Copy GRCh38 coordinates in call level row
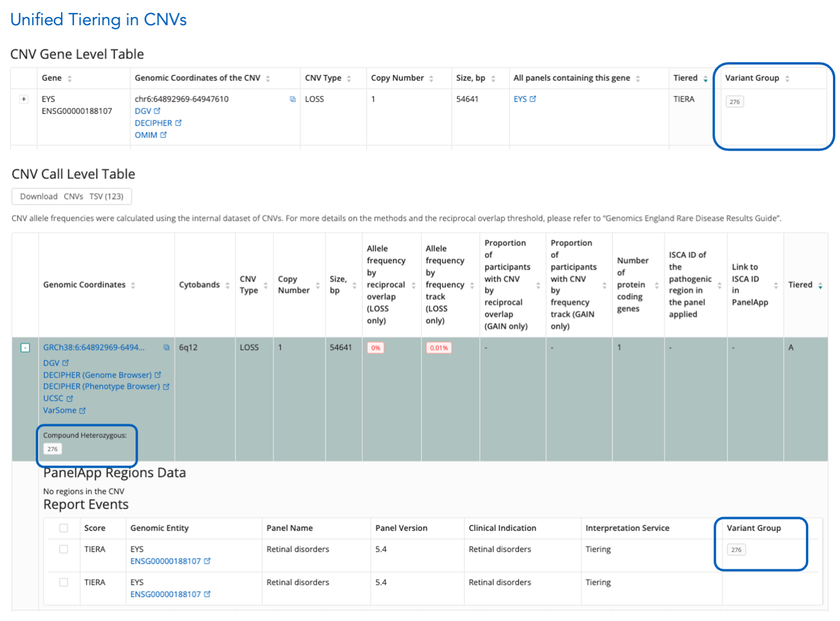Screen dimensions: 840x621 167,348
